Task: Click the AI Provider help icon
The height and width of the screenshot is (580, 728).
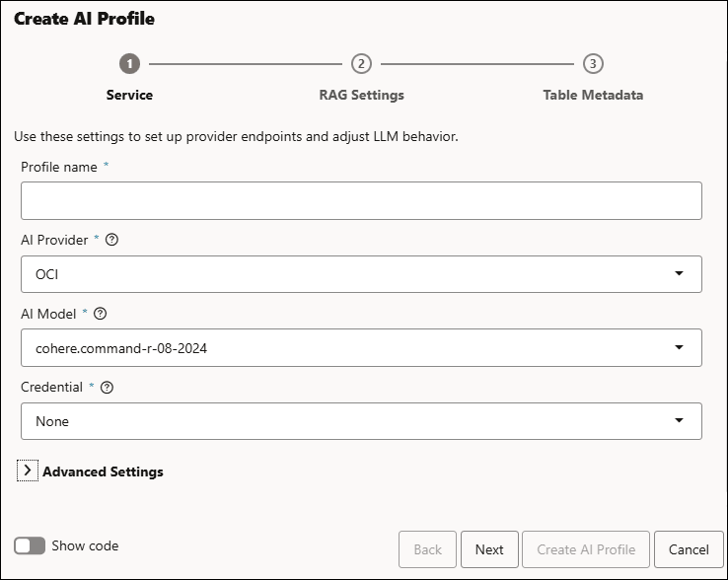Action: [x=111, y=240]
